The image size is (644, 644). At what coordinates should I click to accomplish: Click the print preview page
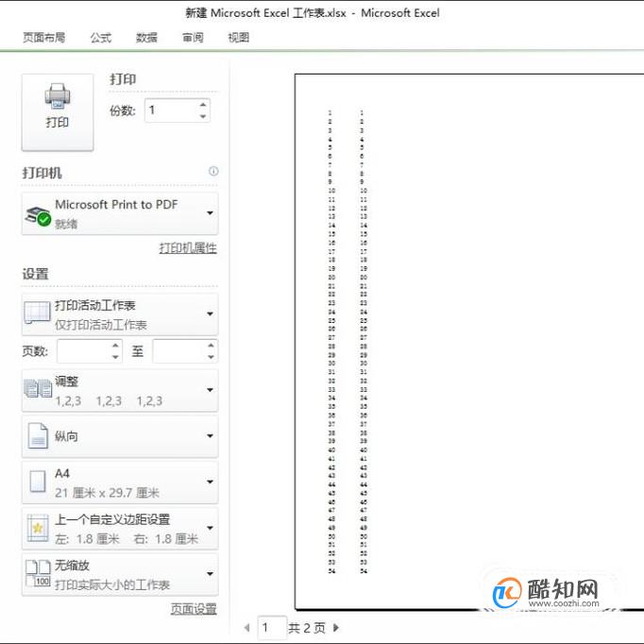[469, 342]
